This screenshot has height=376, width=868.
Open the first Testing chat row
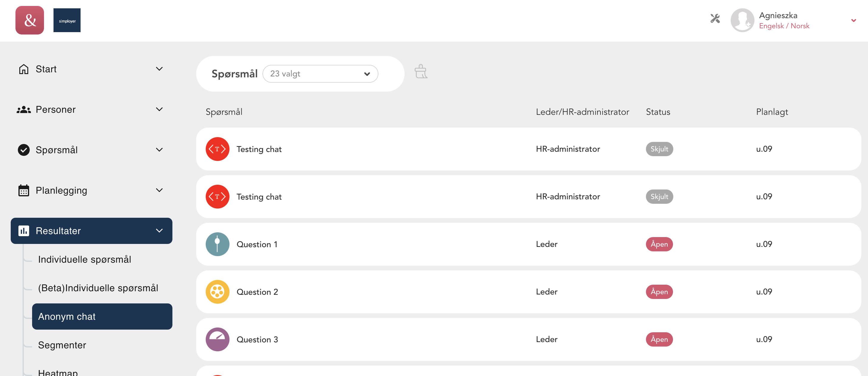point(528,149)
